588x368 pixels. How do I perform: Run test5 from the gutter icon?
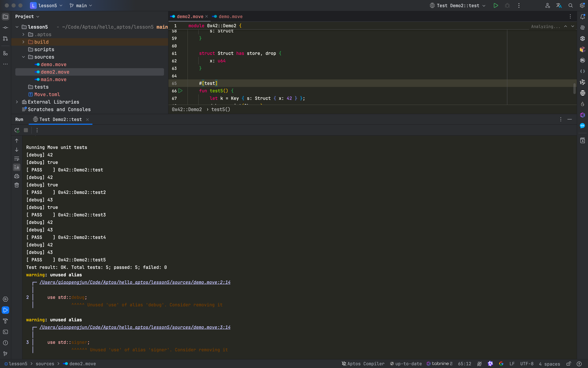(180, 91)
